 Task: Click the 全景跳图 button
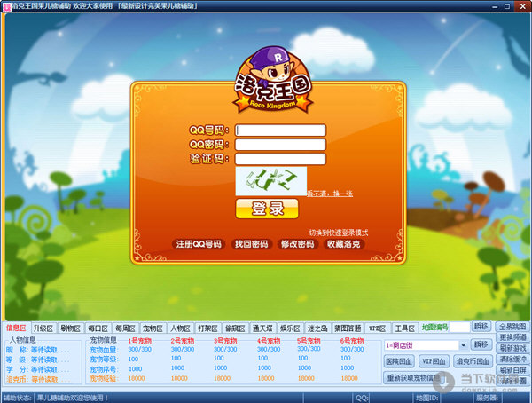point(512,328)
